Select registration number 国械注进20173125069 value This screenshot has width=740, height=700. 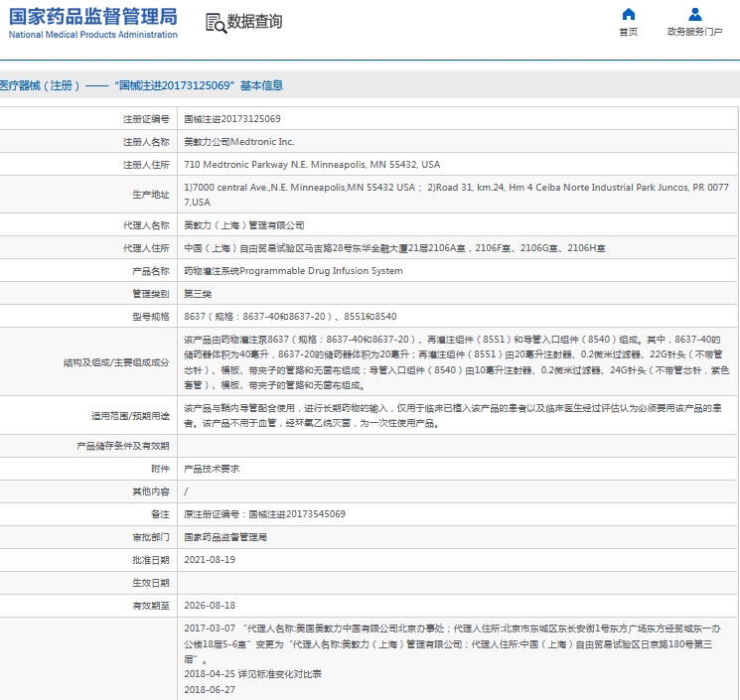point(232,119)
